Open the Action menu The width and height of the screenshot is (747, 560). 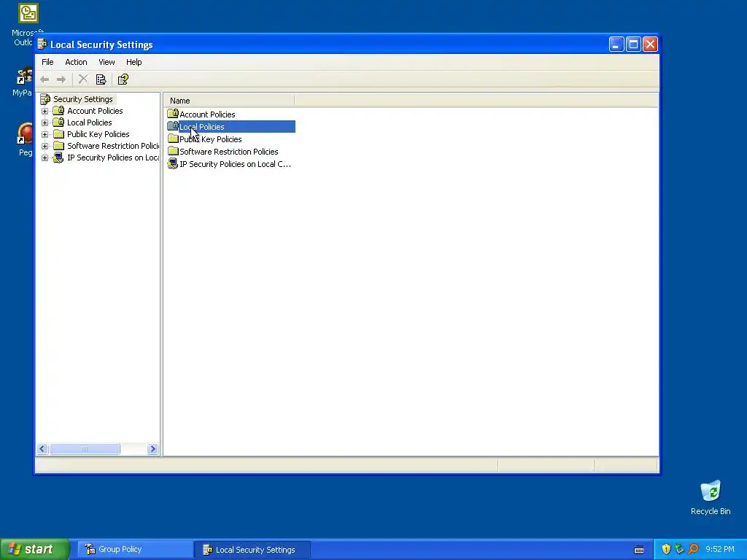(76, 62)
